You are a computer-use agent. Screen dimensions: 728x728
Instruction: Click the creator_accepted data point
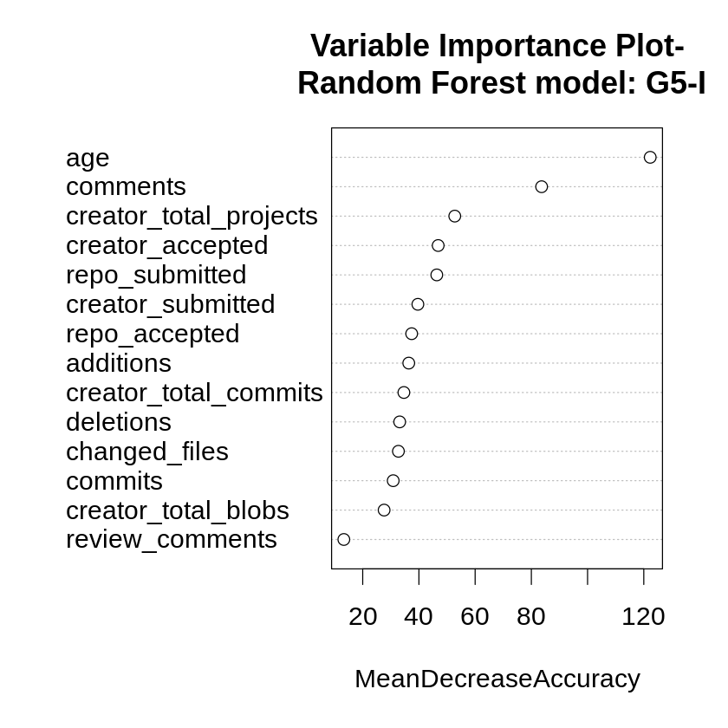pos(438,245)
